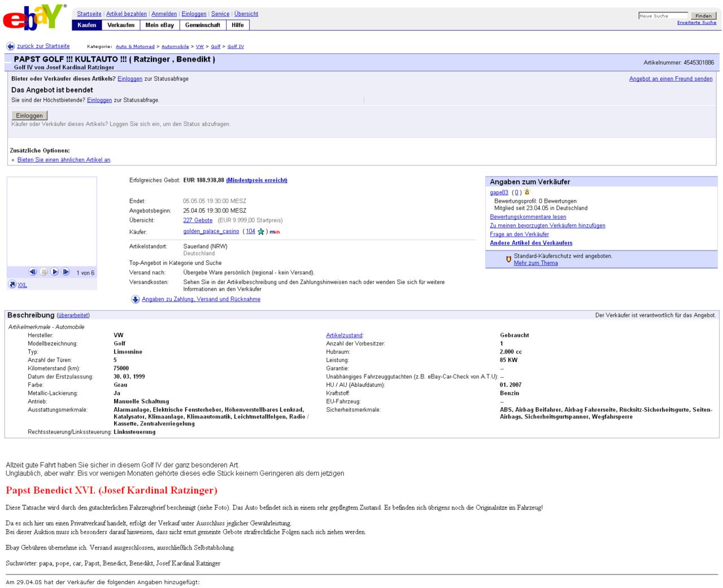Click the buyer protection shield icon

[x=508, y=259]
